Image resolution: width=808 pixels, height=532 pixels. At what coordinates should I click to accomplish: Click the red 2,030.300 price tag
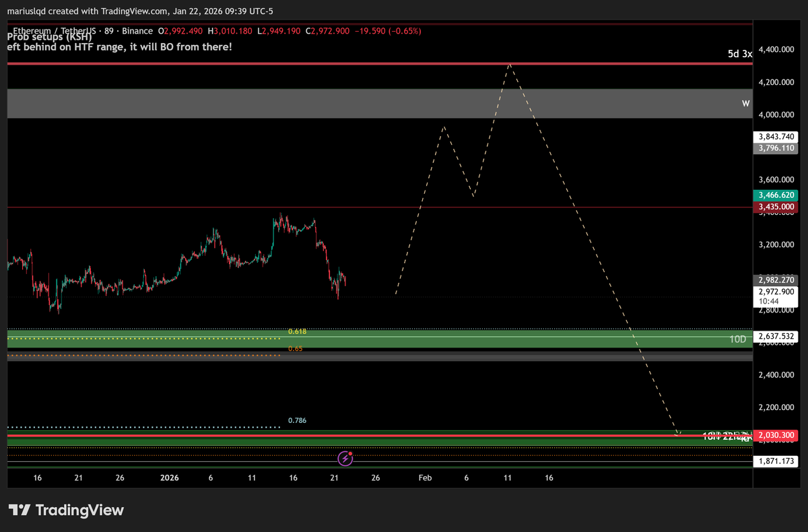click(775, 436)
